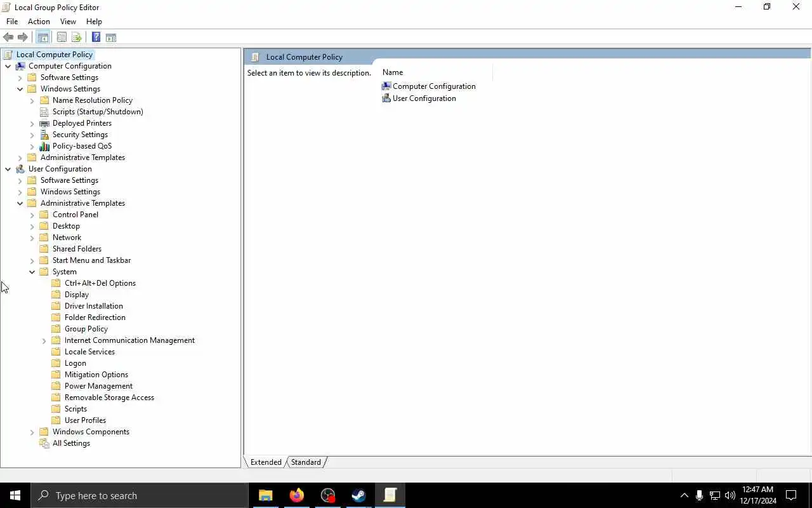Select the Network folder in tree
Image resolution: width=812 pixels, height=508 pixels.
[x=67, y=237]
